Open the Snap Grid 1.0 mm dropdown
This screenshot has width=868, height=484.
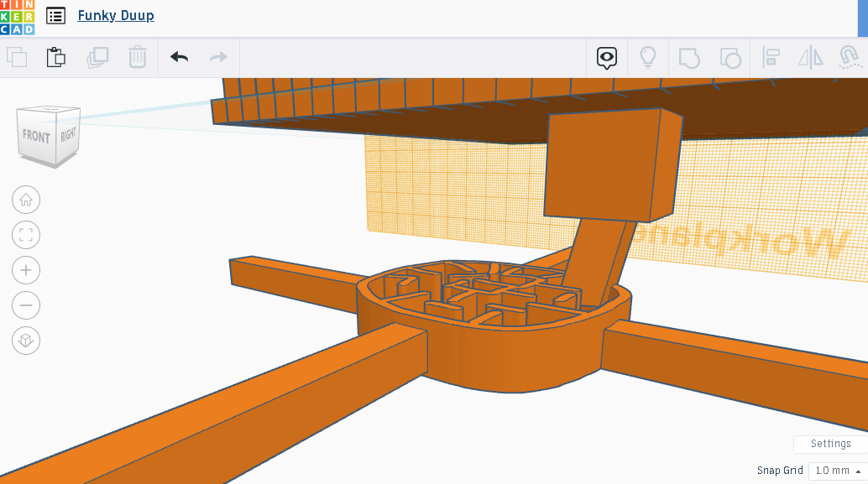click(x=838, y=471)
